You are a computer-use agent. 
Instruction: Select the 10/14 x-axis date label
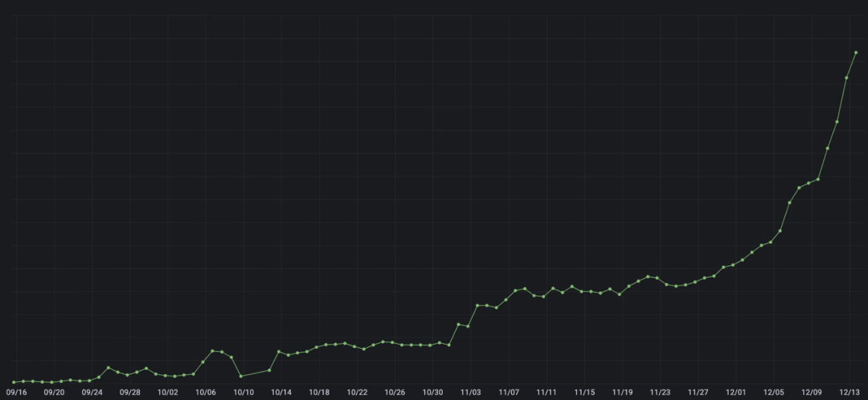281,393
